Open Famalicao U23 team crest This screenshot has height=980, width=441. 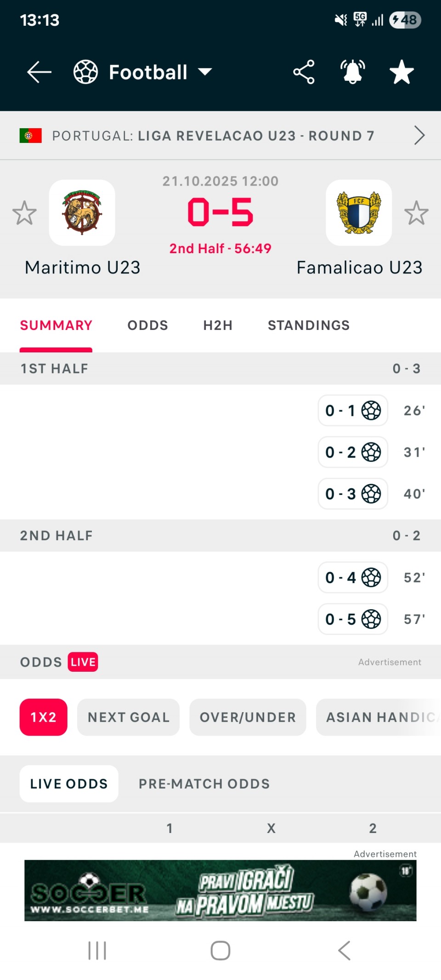coord(359,213)
